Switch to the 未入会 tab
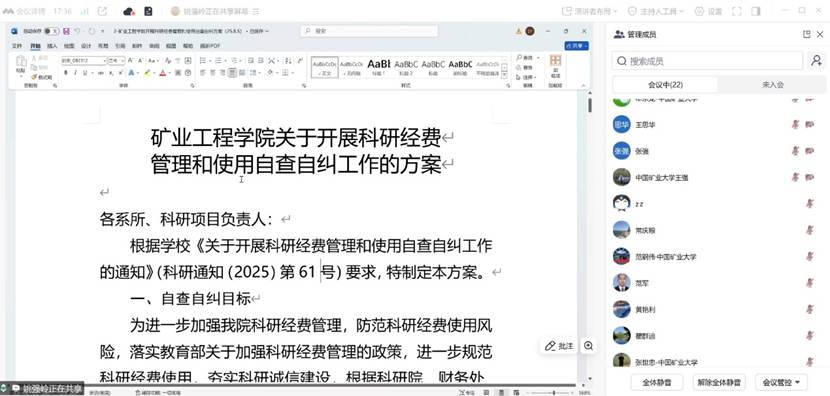This screenshot has width=830, height=396. (773, 85)
